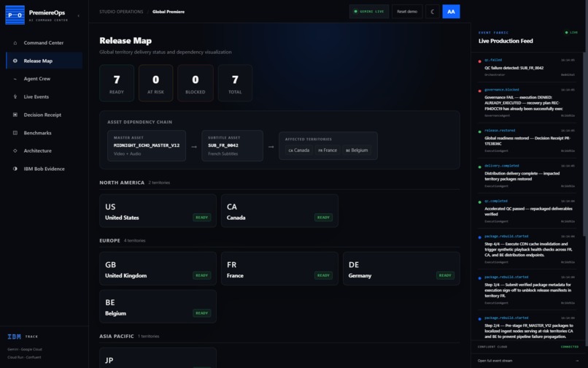Click the Blocked stat card

pos(196,83)
